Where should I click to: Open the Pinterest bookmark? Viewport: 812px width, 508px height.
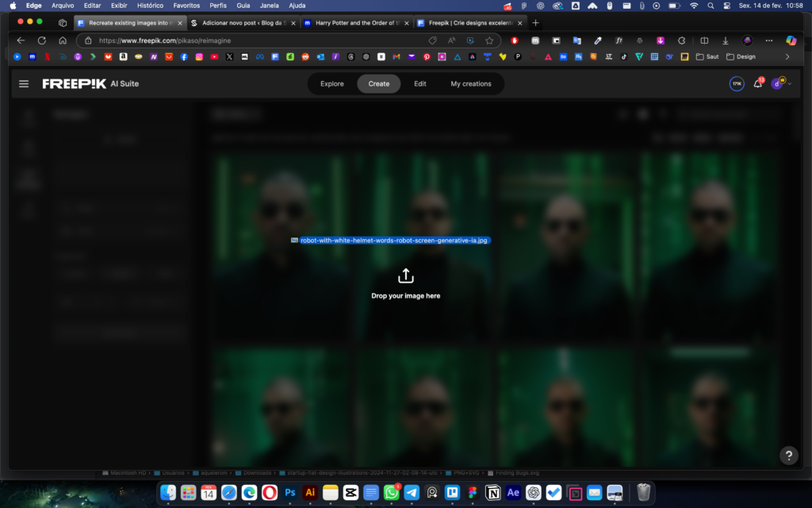[427, 57]
